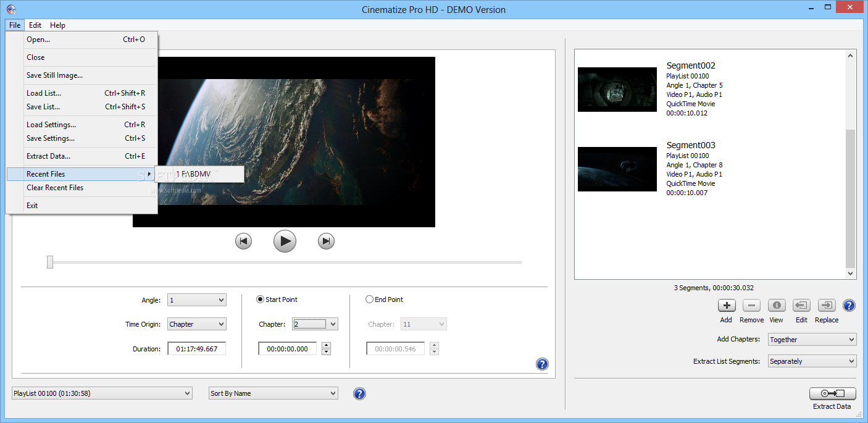Screen dimensions: 868x423
Task: Click the Duration field
Action: point(196,349)
